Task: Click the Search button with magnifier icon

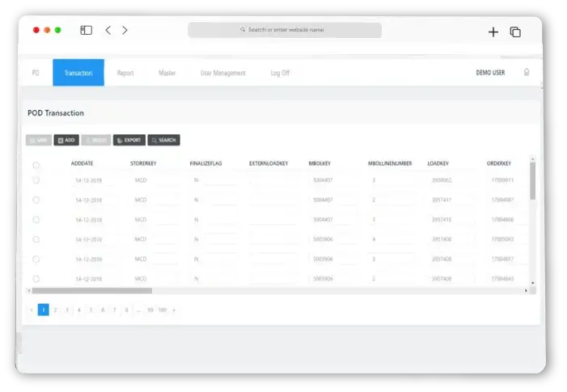Action: [163, 140]
